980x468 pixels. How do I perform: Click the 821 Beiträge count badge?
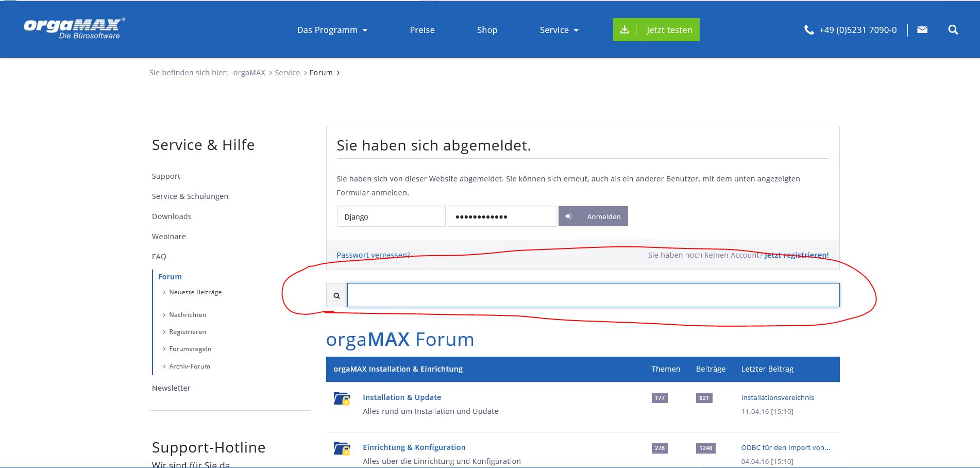[704, 398]
